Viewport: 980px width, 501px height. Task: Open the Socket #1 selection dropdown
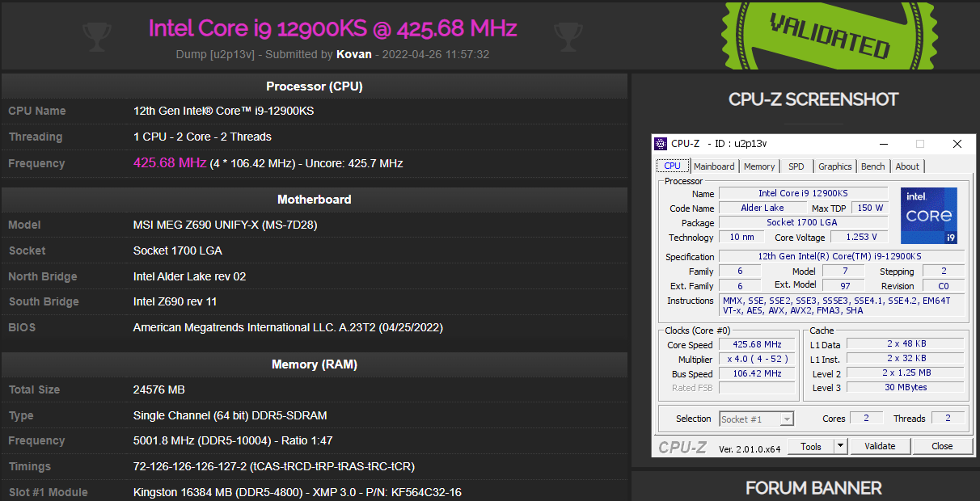756,419
